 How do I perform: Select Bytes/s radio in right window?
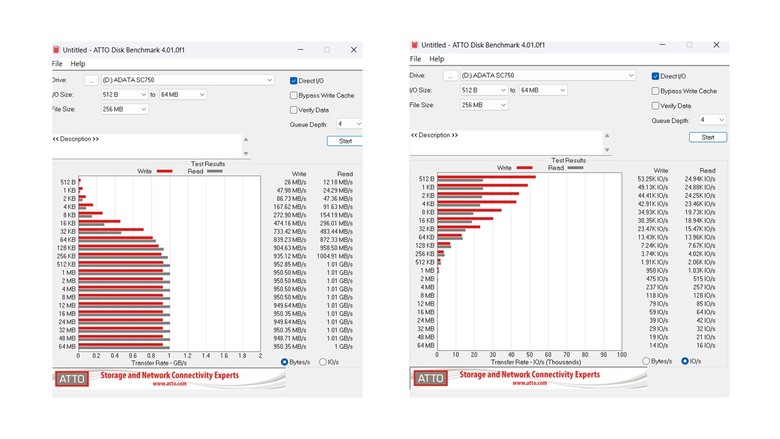tap(646, 361)
